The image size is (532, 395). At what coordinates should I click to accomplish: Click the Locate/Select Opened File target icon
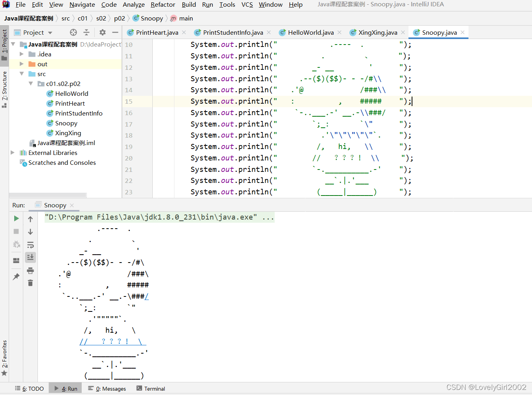click(73, 32)
